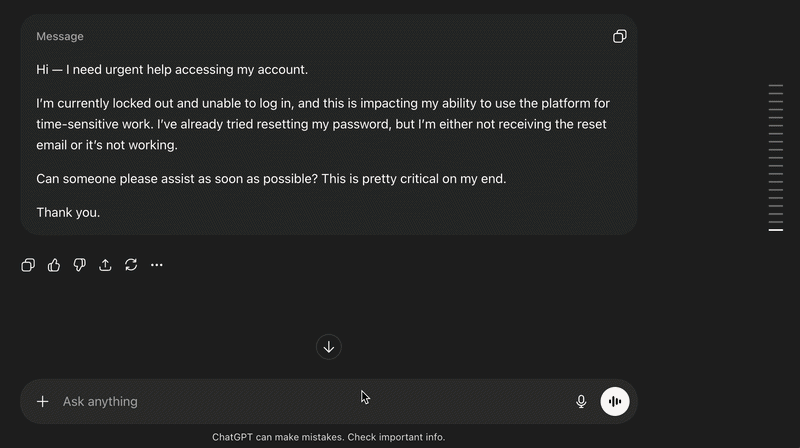Jump to bottom with the down-arrow button
The height and width of the screenshot is (448, 800).
329,347
